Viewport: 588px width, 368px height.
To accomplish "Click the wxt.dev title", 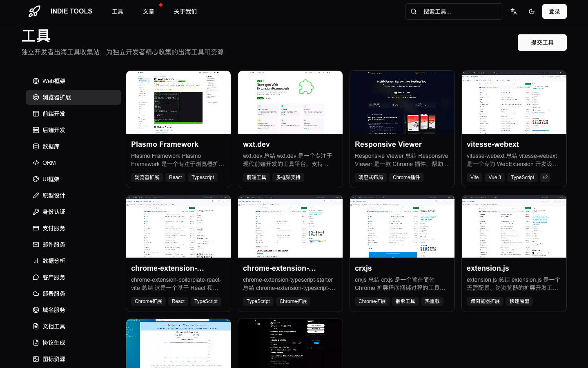I will click(x=256, y=144).
